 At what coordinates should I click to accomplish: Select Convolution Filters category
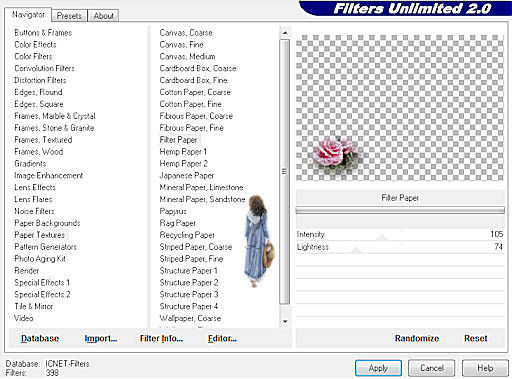click(44, 68)
